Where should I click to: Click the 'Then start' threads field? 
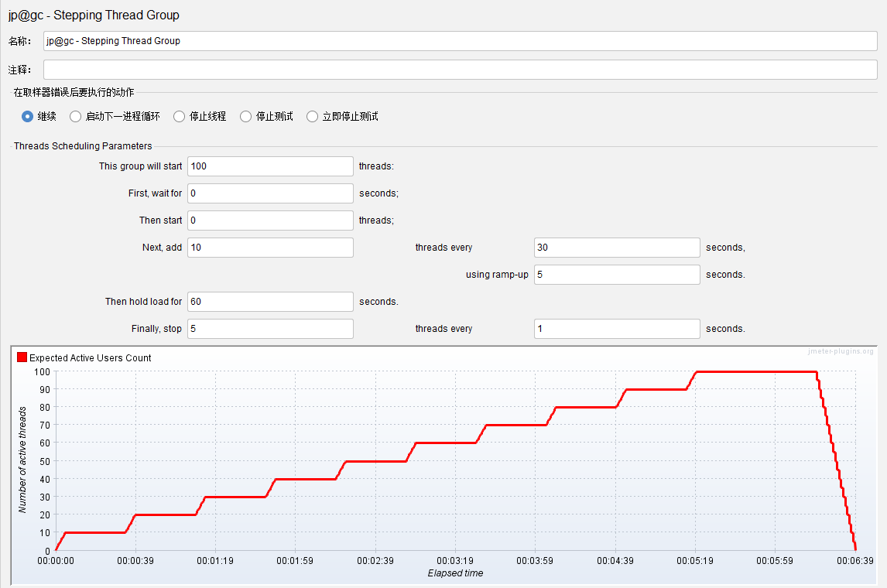click(x=270, y=220)
